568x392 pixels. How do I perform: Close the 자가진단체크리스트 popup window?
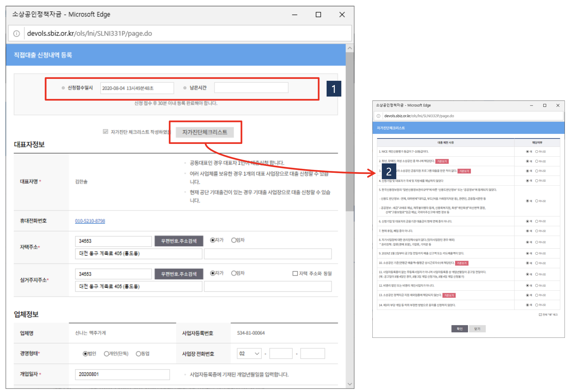(x=558, y=105)
